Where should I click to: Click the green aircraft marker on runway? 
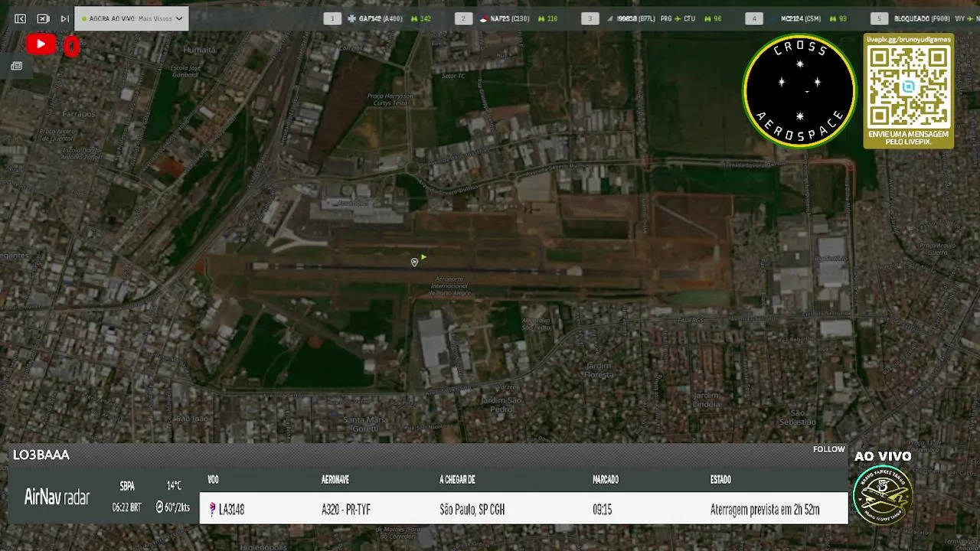pyautogui.click(x=423, y=257)
